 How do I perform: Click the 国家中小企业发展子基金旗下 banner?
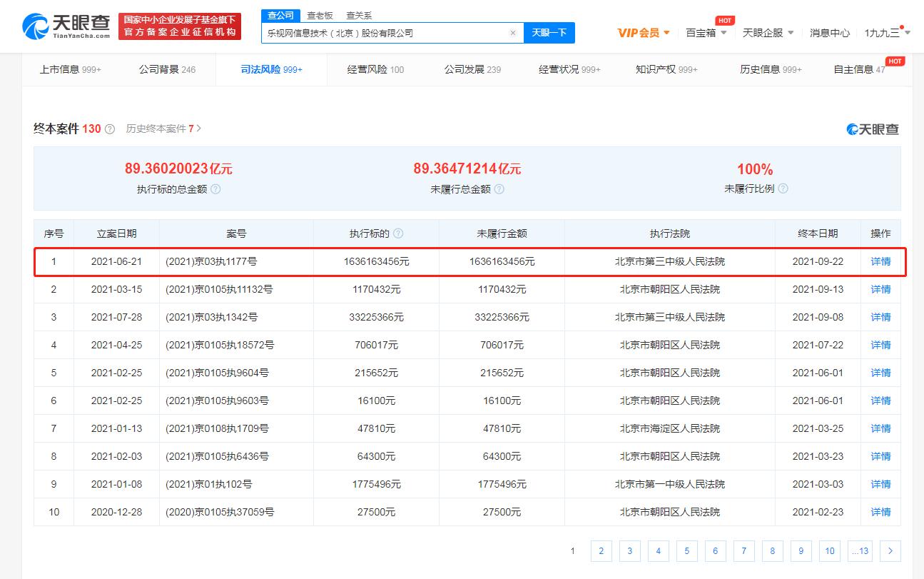179,26
